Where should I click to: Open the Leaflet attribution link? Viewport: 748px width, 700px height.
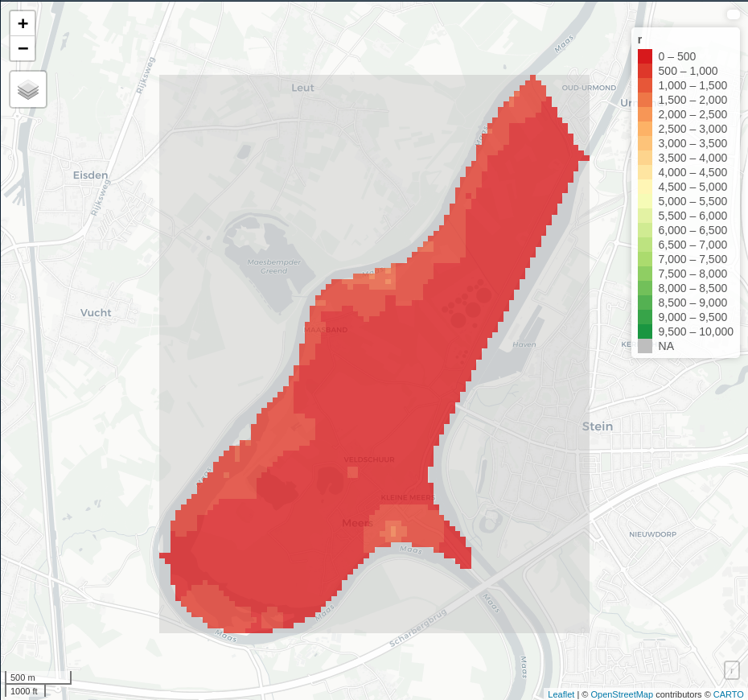tap(560, 694)
